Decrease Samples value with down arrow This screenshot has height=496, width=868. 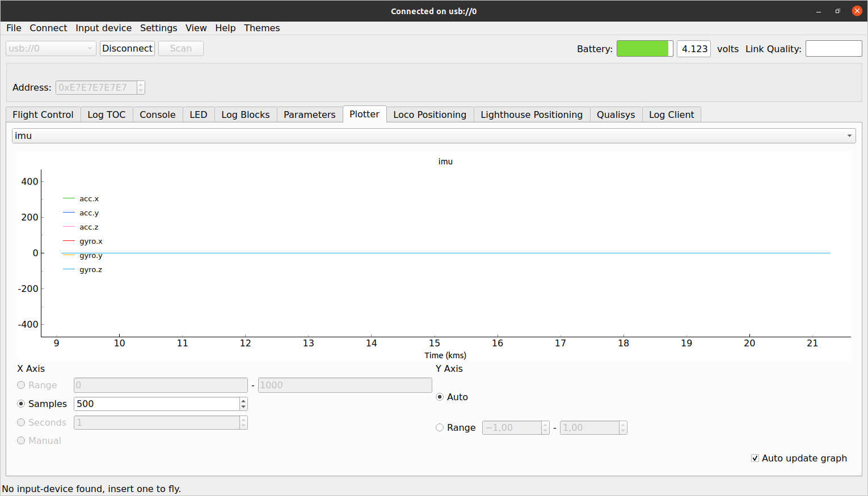tap(243, 407)
